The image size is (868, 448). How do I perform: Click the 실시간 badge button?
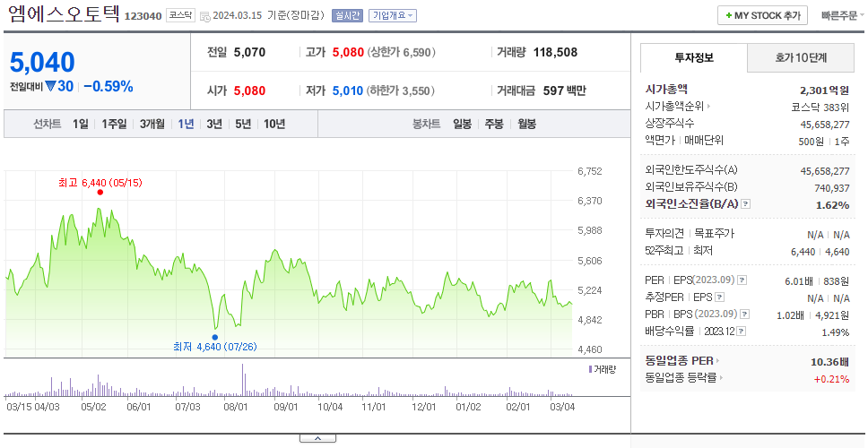point(347,15)
